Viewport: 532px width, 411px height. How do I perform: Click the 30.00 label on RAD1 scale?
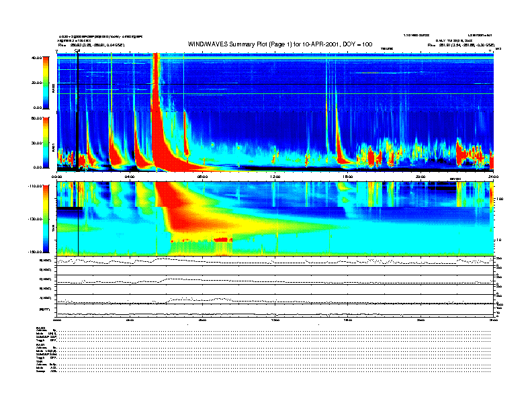coord(37,143)
